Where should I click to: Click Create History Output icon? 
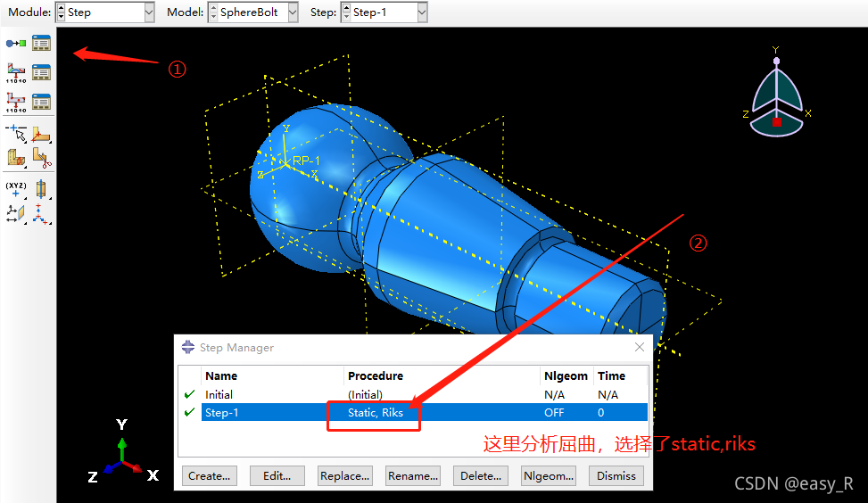[x=16, y=103]
